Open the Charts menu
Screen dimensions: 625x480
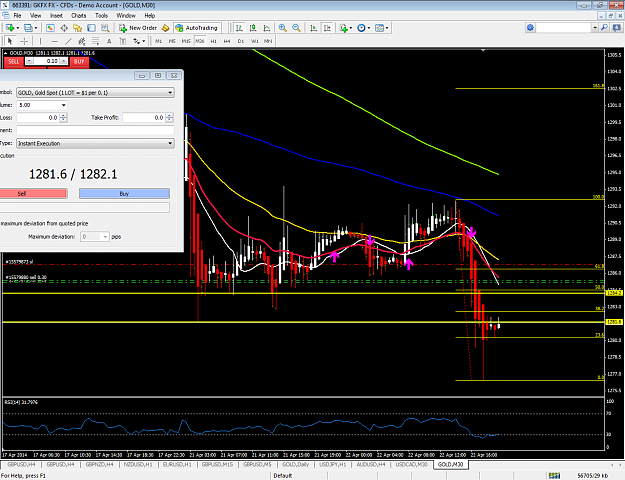click(x=79, y=16)
